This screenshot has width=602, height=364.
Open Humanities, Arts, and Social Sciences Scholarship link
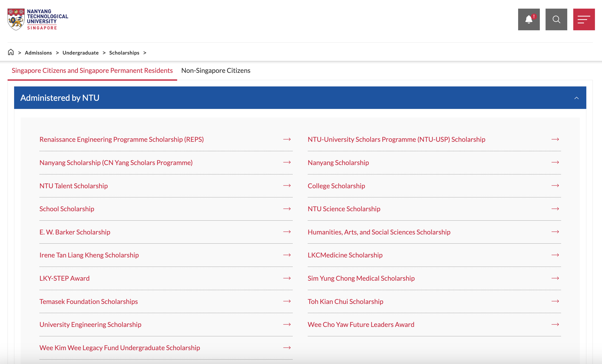(x=379, y=232)
